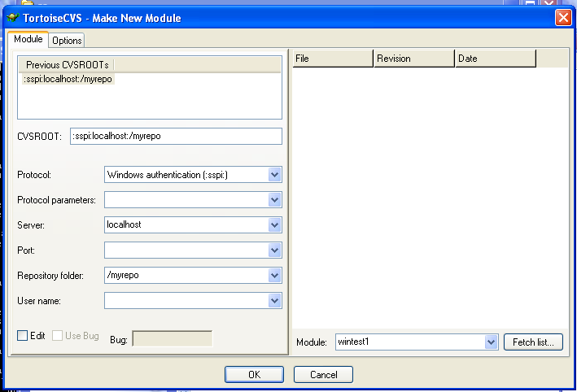Expand the Server dropdown arrow

(274, 225)
